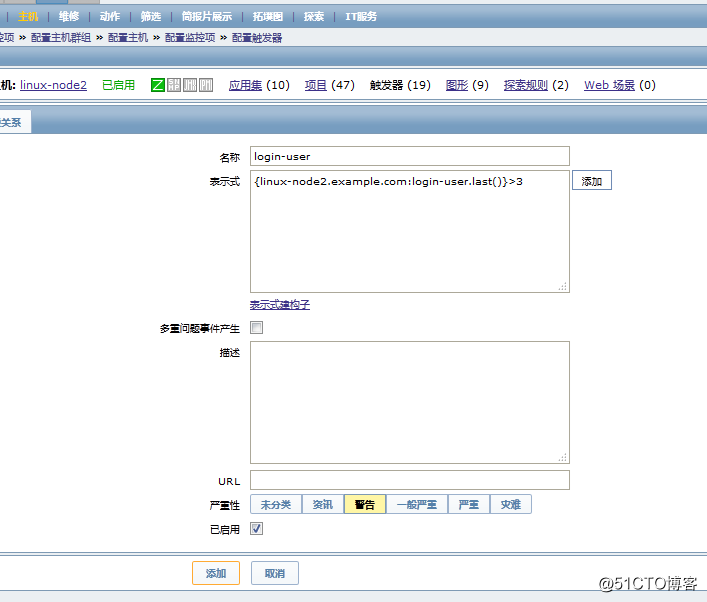Focus the URL input field
The image size is (707, 602).
click(x=410, y=480)
